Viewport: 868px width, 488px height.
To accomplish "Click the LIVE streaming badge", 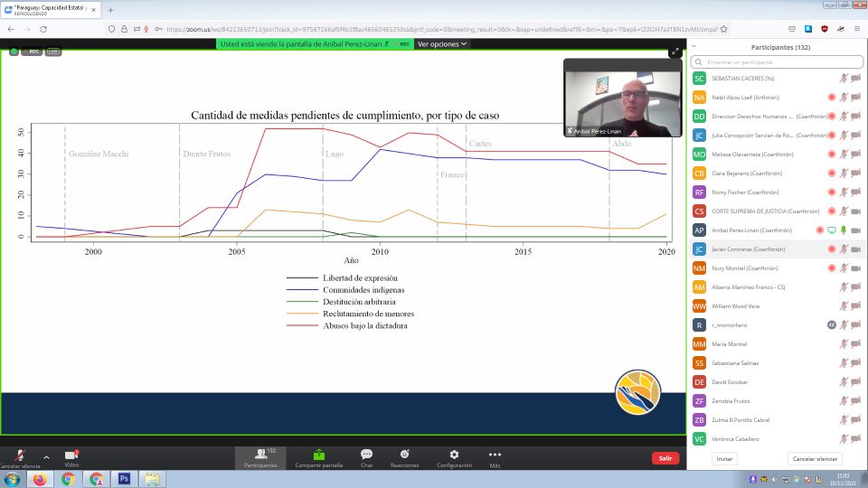I will (53, 52).
